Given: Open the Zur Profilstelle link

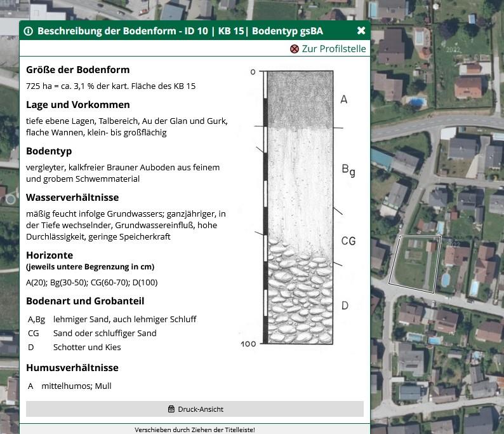Looking at the screenshot, I should tap(333, 49).
